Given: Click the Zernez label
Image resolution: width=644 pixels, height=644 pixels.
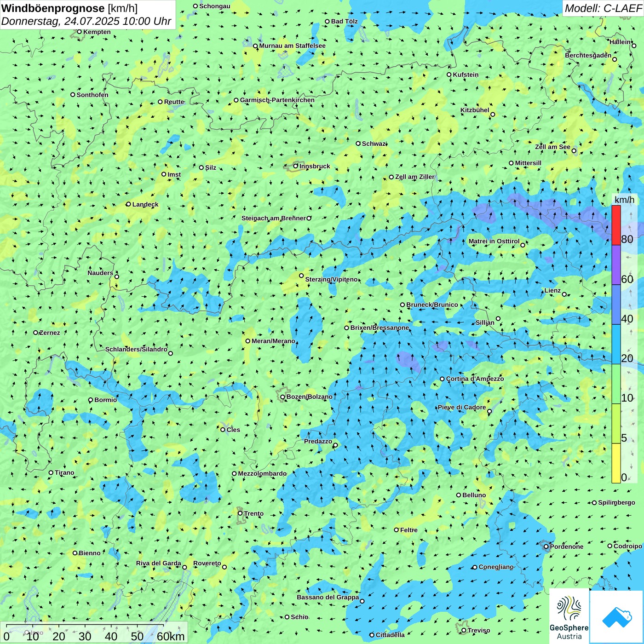Looking at the screenshot, I should coord(50,333).
